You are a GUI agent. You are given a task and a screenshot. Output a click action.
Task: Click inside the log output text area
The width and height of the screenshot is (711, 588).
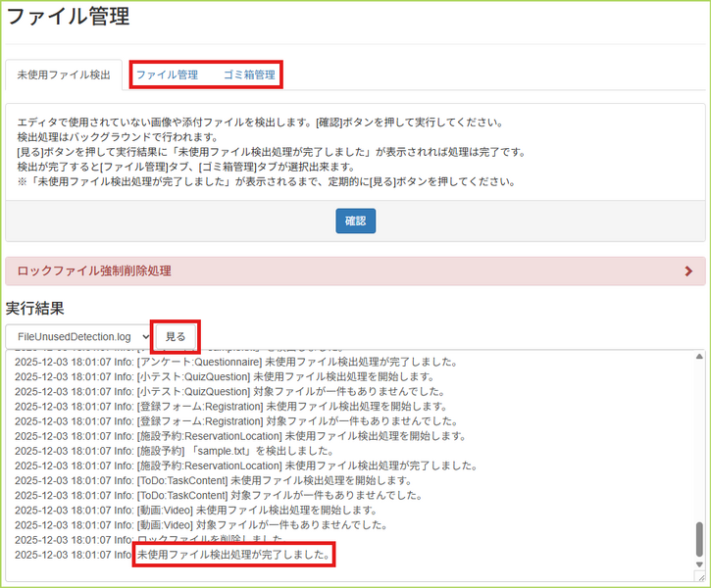click(490, 461)
